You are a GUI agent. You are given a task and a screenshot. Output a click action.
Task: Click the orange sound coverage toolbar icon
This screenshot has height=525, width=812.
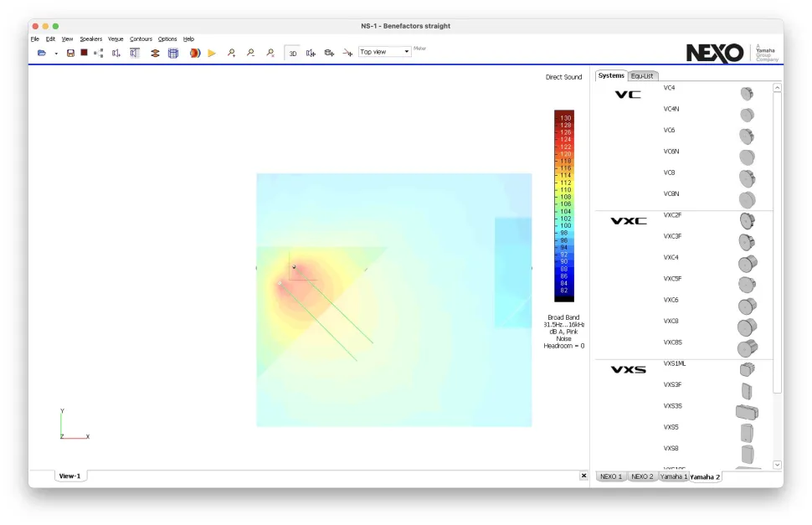click(x=194, y=53)
